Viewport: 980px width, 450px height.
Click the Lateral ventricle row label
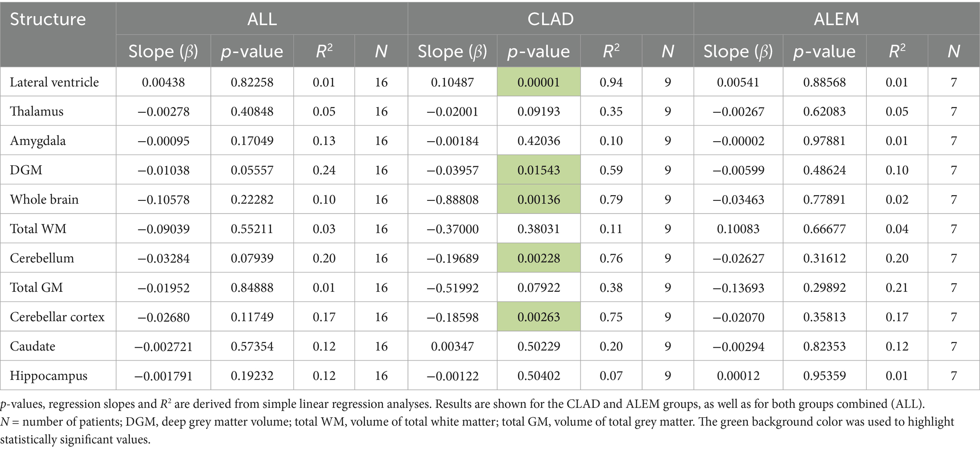[x=54, y=82]
